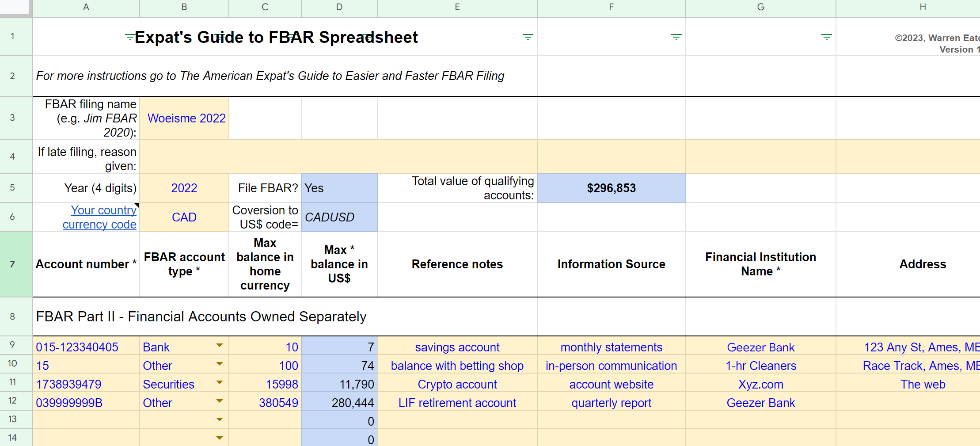This screenshot has height=446, width=980.
Task: Open the account type dropdown for Geezer Bank savings
Action: 220,346
